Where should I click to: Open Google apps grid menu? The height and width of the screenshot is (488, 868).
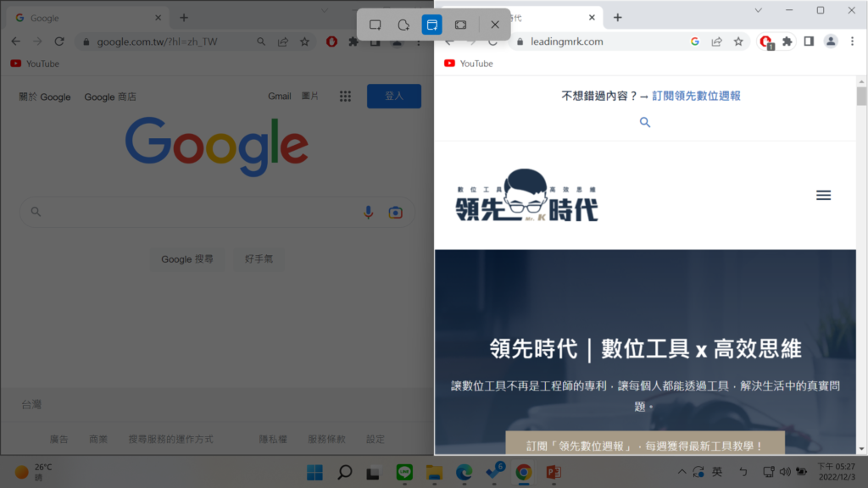[346, 97]
